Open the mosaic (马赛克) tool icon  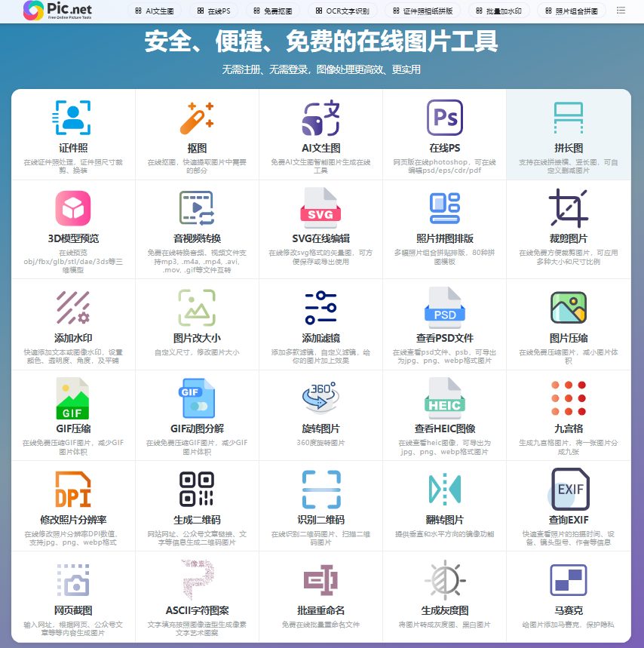coord(568,579)
